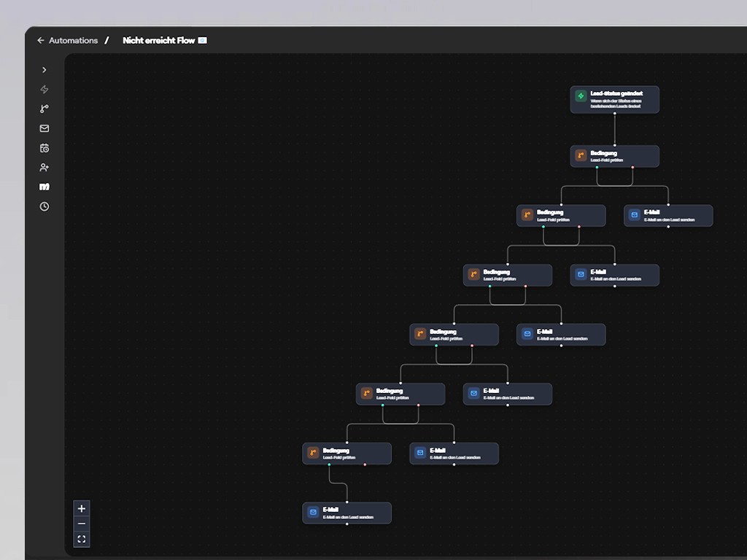Open the Automations breadcrumb link
Image resolution: width=747 pixels, height=560 pixels.
pyautogui.click(x=74, y=41)
